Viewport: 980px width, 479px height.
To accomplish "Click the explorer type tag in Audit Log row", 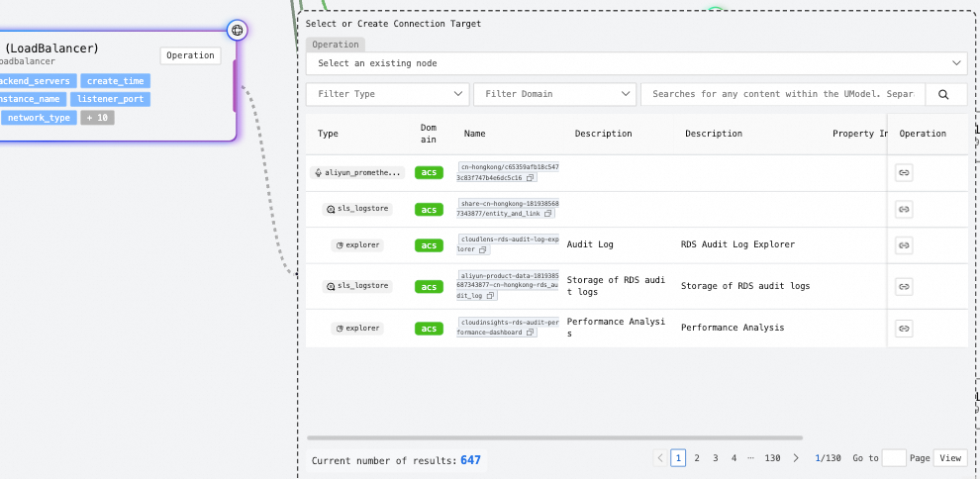I will pyautogui.click(x=357, y=244).
